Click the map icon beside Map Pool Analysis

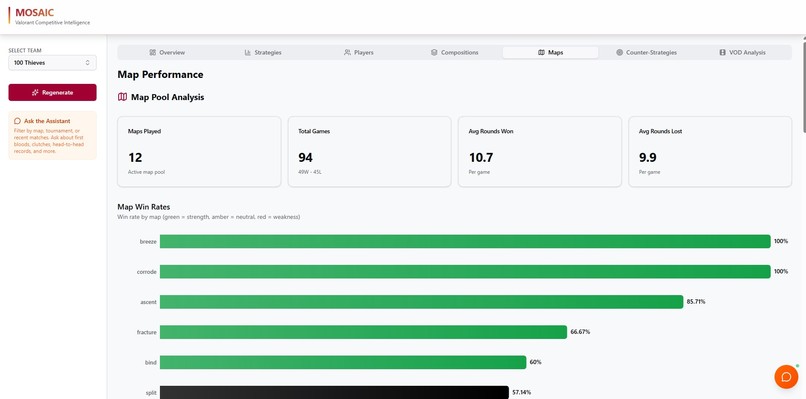tap(122, 97)
